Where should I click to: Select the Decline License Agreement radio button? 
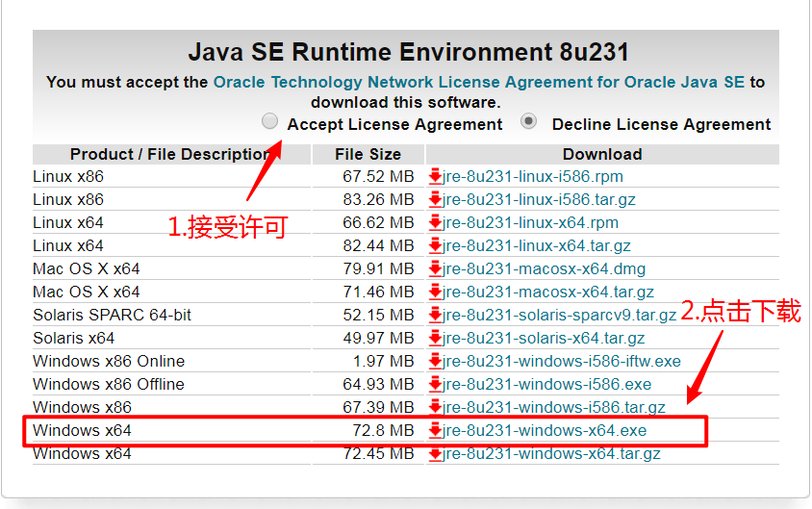click(528, 122)
